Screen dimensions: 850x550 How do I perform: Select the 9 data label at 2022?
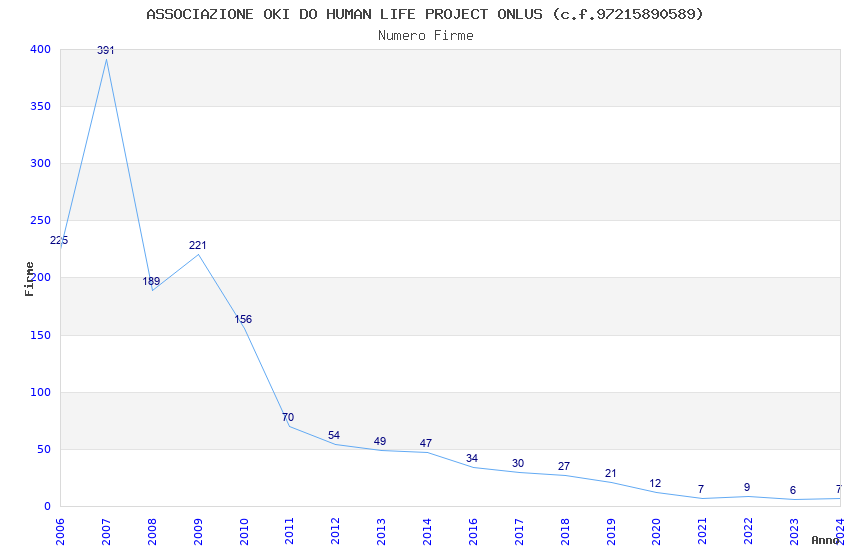[747, 488]
